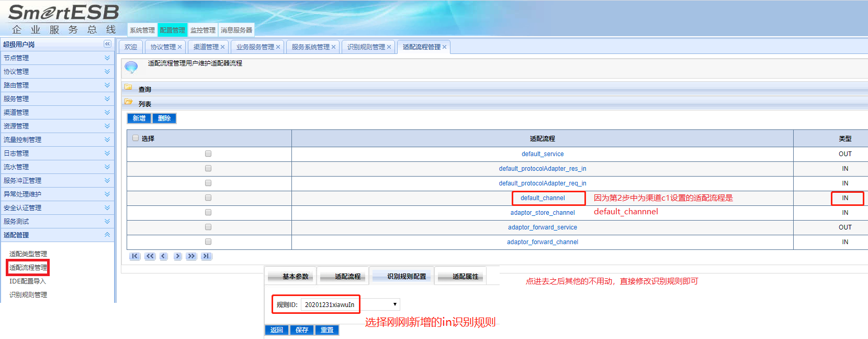Go to next page arrow
The height and width of the screenshot is (339, 868).
178,256
